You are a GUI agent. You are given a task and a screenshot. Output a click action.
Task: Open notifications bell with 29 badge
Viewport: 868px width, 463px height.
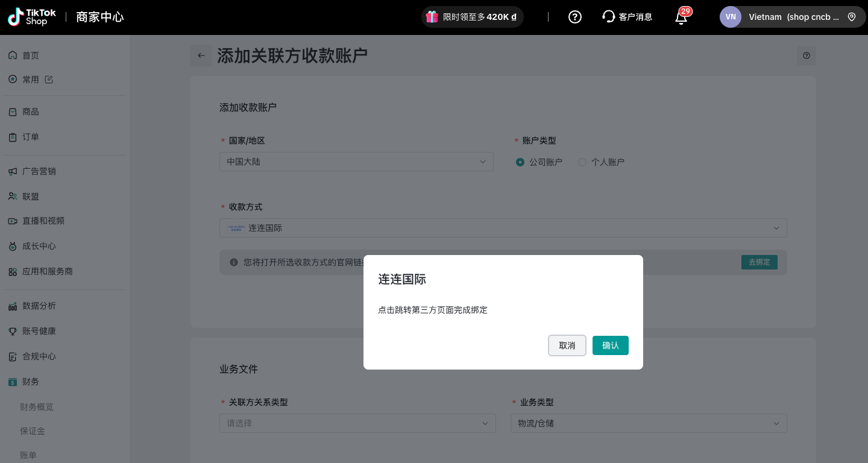[681, 17]
